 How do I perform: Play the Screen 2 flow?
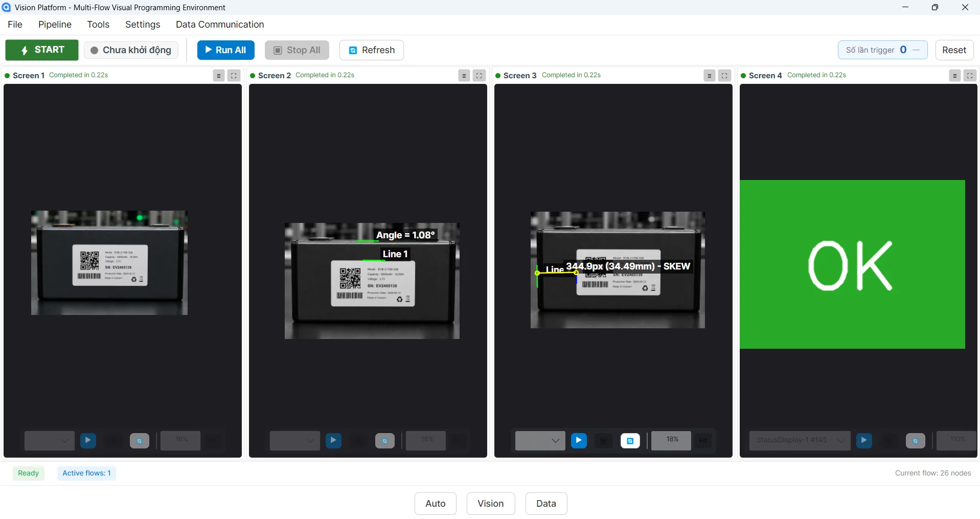coord(333,440)
